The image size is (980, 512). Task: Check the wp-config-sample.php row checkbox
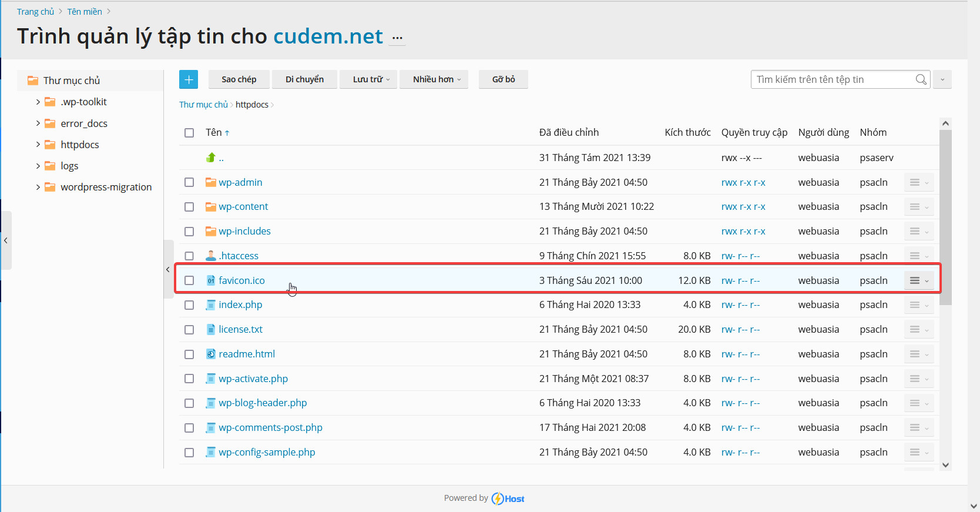[x=189, y=453]
